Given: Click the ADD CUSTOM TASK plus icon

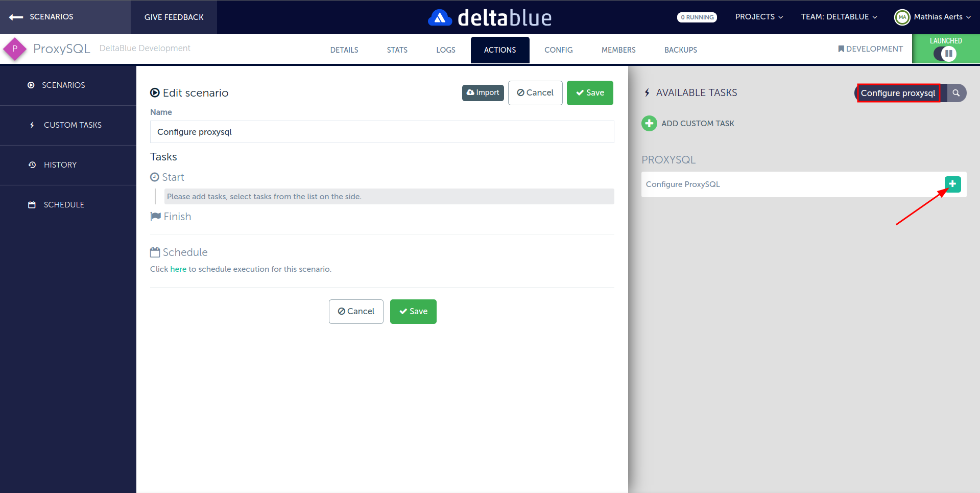Looking at the screenshot, I should [649, 123].
